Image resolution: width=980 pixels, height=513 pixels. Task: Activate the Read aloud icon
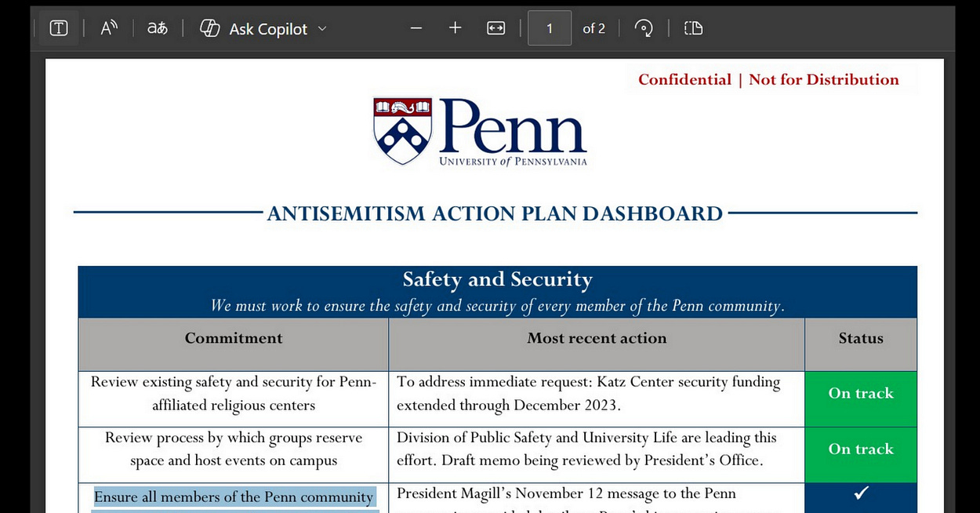pyautogui.click(x=109, y=28)
